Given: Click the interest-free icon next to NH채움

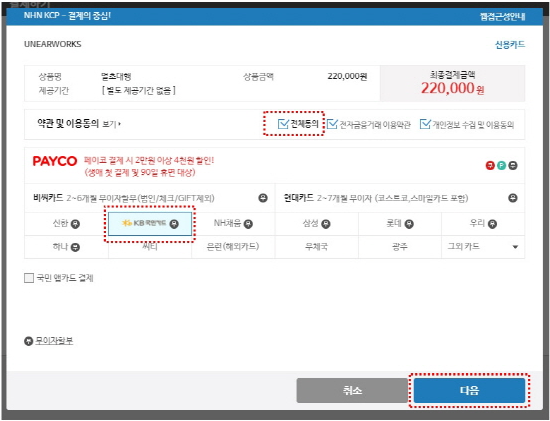Looking at the screenshot, I should (x=248, y=224).
